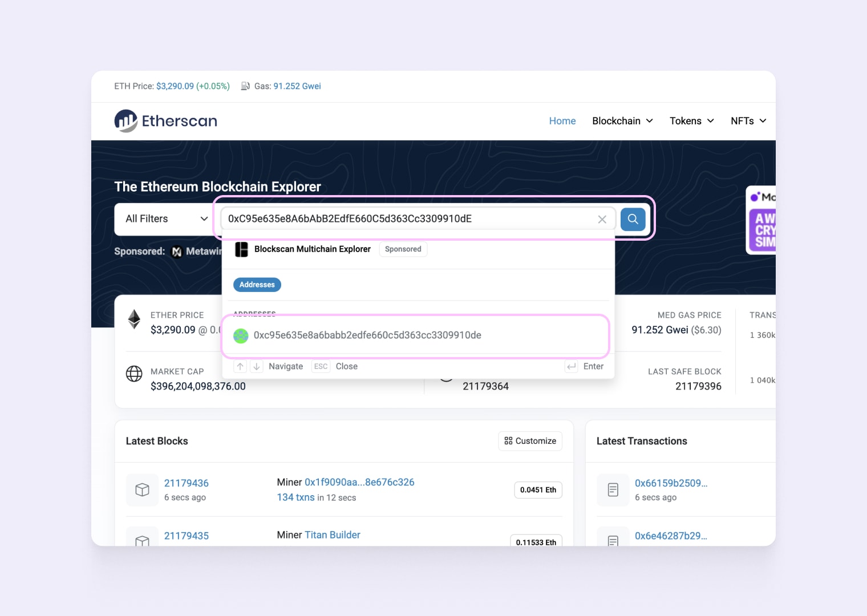
Task: Clear the search field with the X
Action: [x=602, y=220]
